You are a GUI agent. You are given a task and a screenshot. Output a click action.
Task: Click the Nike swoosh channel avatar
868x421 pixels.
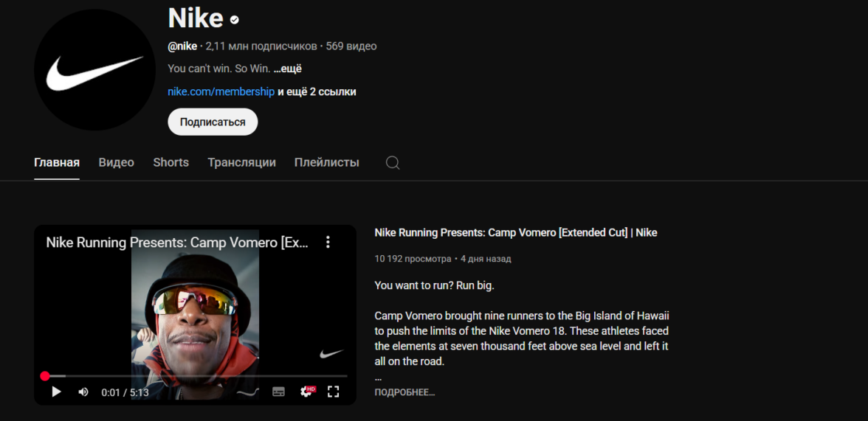pos(94,70)
